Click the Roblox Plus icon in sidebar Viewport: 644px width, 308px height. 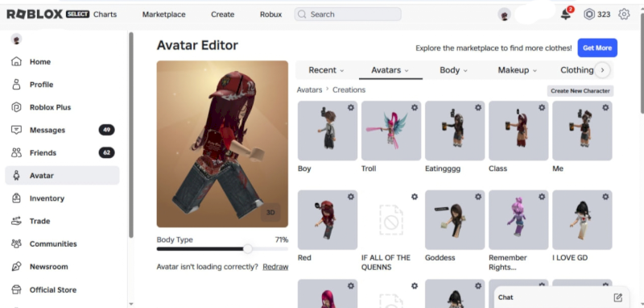16,107
